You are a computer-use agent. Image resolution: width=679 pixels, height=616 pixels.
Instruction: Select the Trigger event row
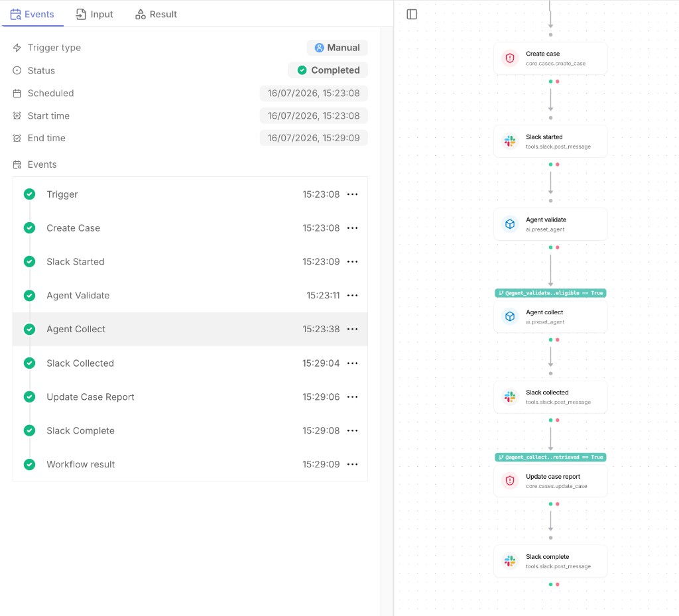tap(190, 194)
